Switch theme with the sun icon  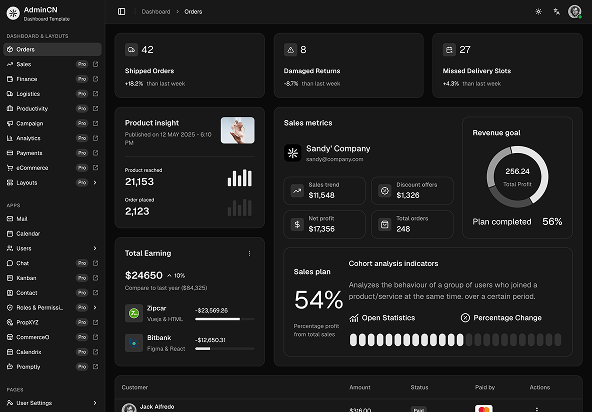538,12
